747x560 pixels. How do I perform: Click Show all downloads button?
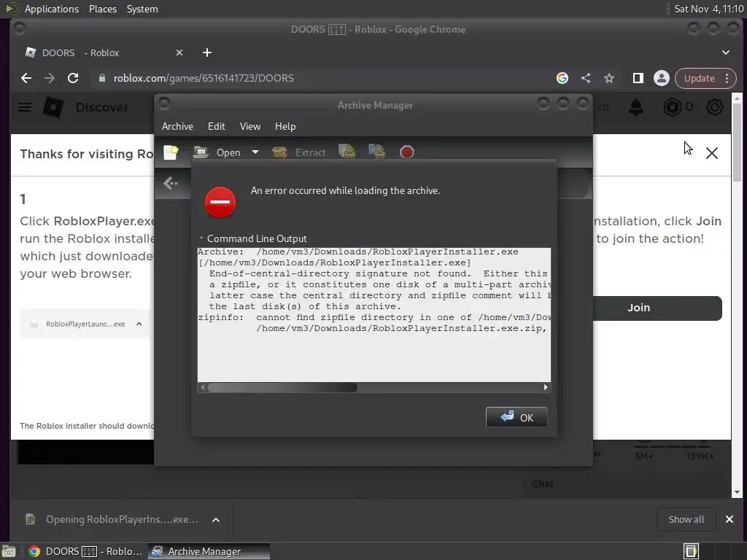686,519
